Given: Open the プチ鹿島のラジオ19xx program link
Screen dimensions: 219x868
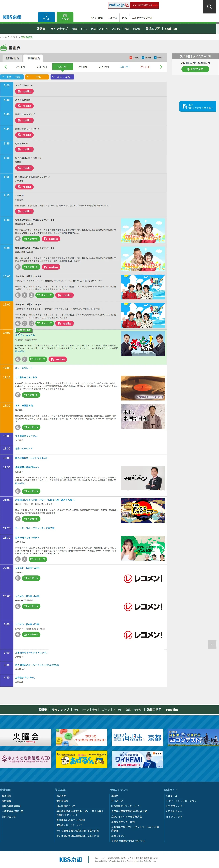Looking at the screenshot, I should [26, 436].
